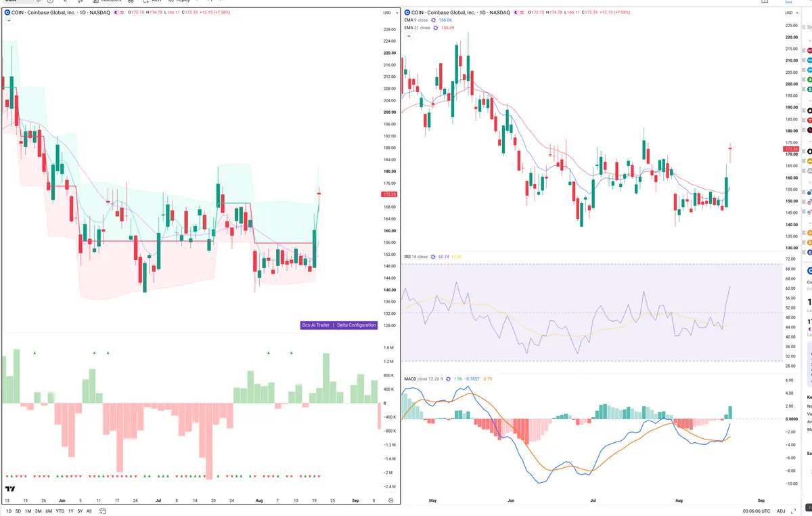
Task: Select the 1D time range
Action: (x=9, y=511)
